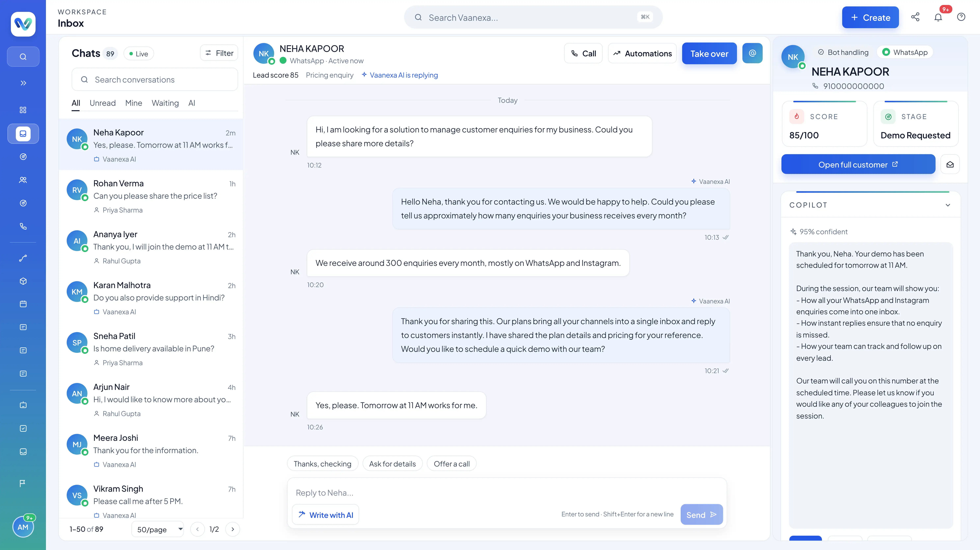The height and width of the screenshot is (550, 980).
Task: Switch to the Mine tab
Action: click(x=134, y=103)
